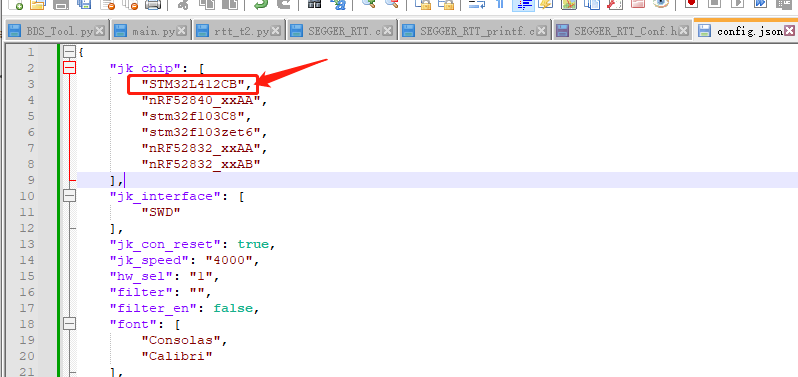Viewport: 798px width, 377px height.
Task: Open Find with the binoculars icon
Action: coord(315,4)
